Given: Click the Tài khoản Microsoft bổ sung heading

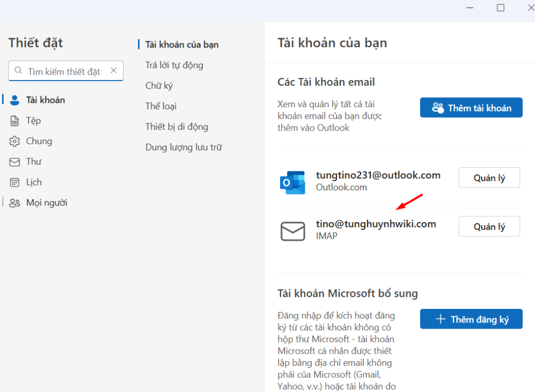Looking at the screenshot, I should [347, 294].
